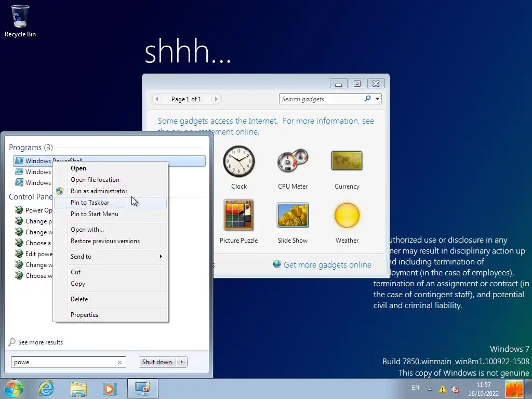Open the gadget search dropdown arrow
This screenshot has width=532, height=399.
(377, 99)
